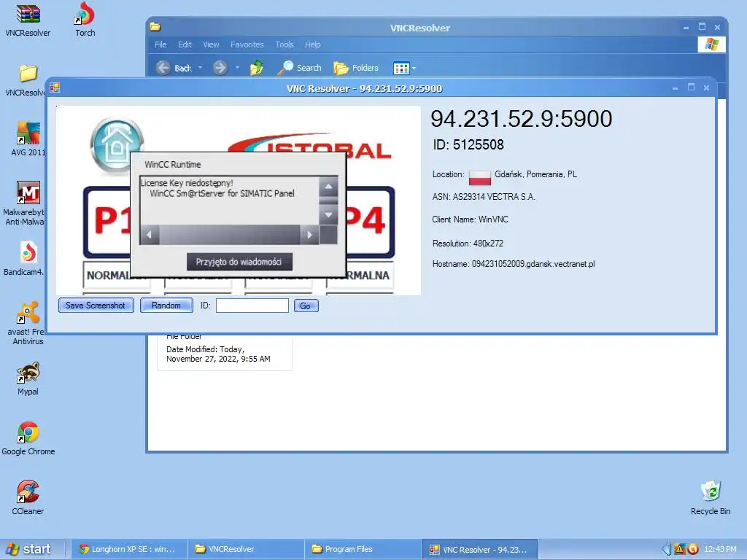Screen dimensions: 747x560
Task: Open the Help menu in explorer window
Action: [312, 44]
